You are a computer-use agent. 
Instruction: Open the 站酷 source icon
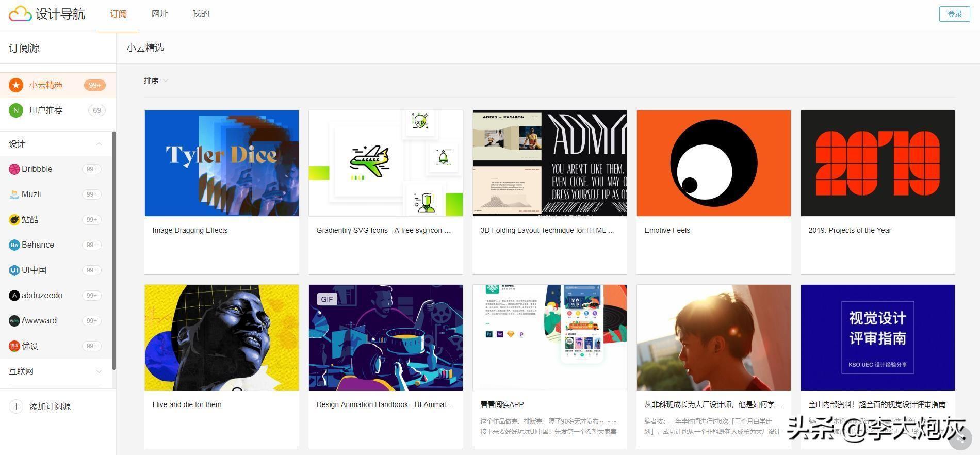[14, 220]
